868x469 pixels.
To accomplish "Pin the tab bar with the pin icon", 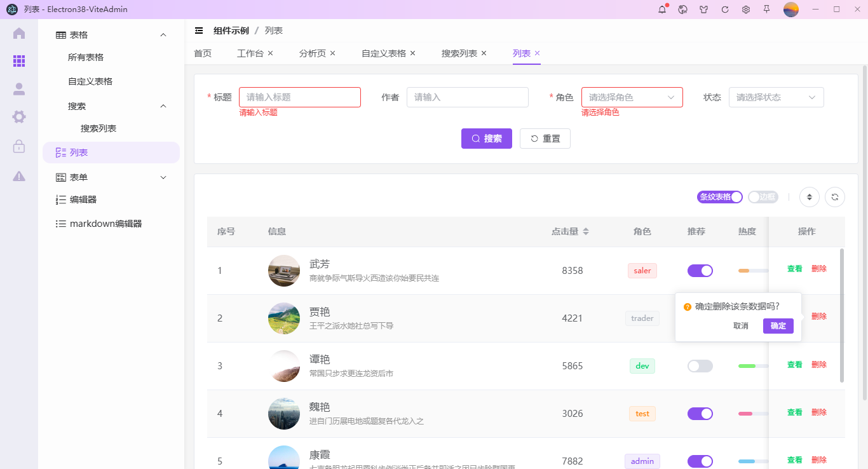I will coord(766,10).
